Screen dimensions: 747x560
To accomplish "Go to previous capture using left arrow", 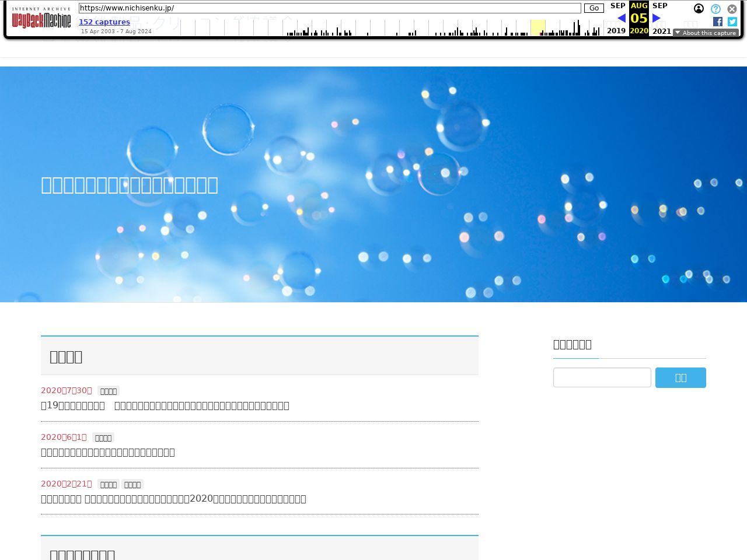I will pos(622,18).
